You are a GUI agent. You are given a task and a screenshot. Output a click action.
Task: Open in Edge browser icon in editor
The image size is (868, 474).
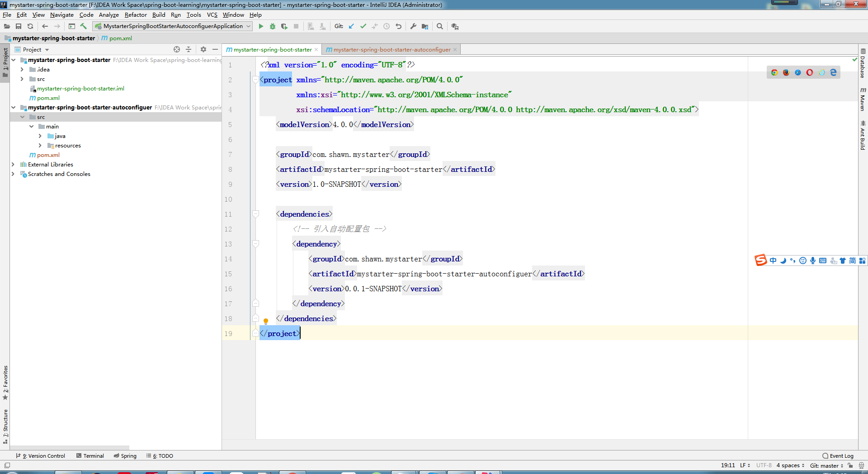[833, 72]
